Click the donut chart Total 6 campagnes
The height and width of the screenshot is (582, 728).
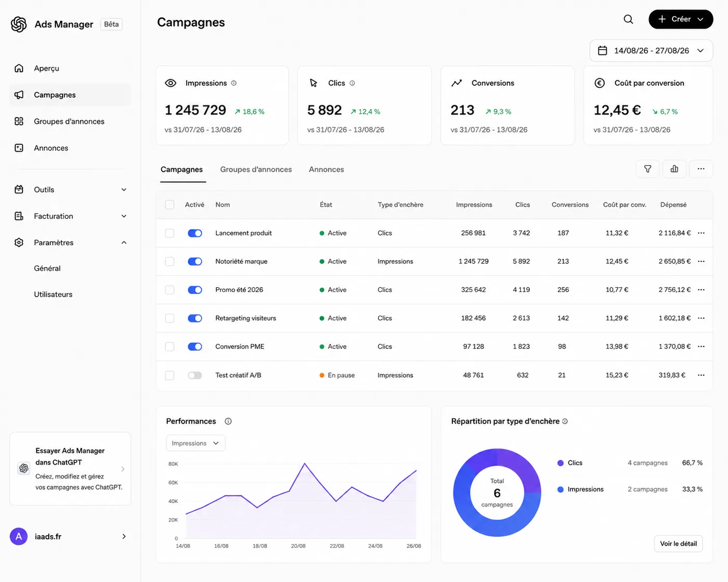coord(497,493)
